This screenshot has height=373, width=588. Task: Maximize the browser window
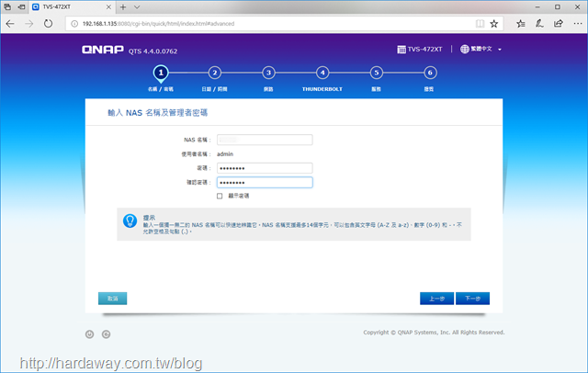click(558, 6)
